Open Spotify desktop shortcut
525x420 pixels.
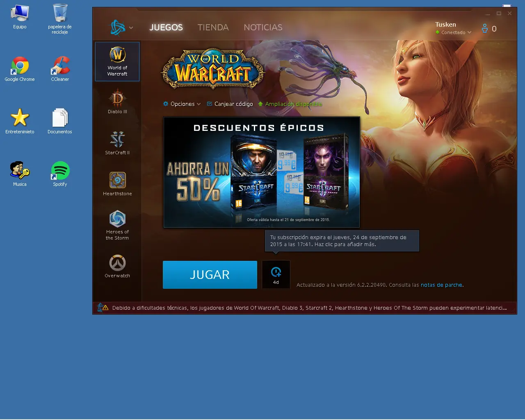click(x=60, y=174)
